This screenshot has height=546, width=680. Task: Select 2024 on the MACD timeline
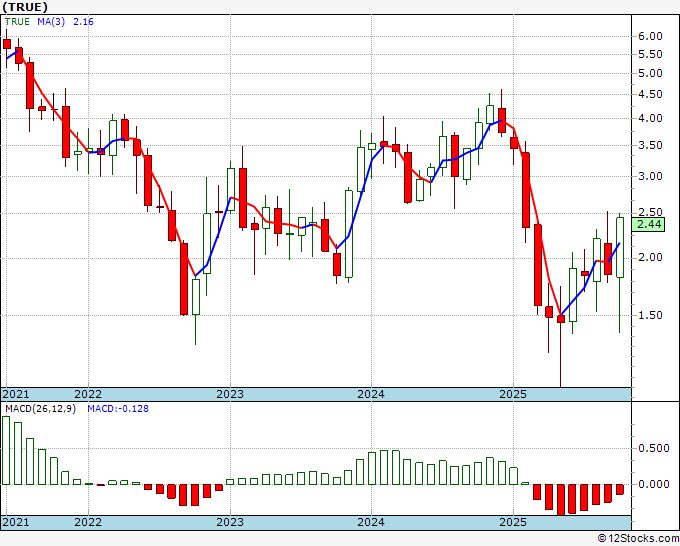371,522
